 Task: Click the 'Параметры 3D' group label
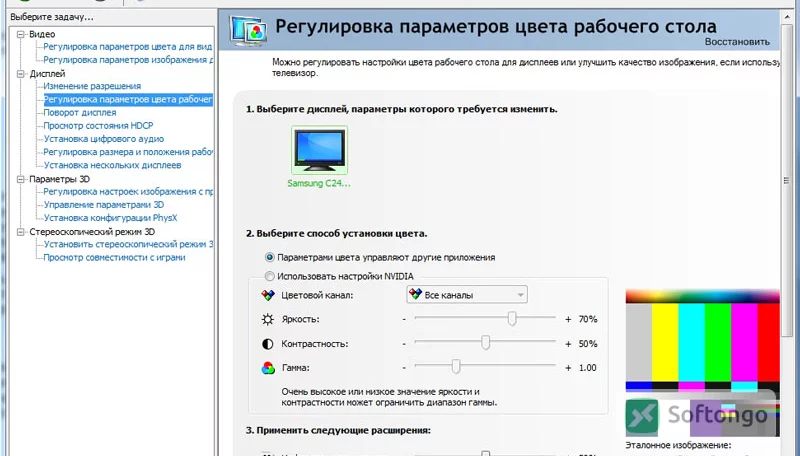click(59, 179)
